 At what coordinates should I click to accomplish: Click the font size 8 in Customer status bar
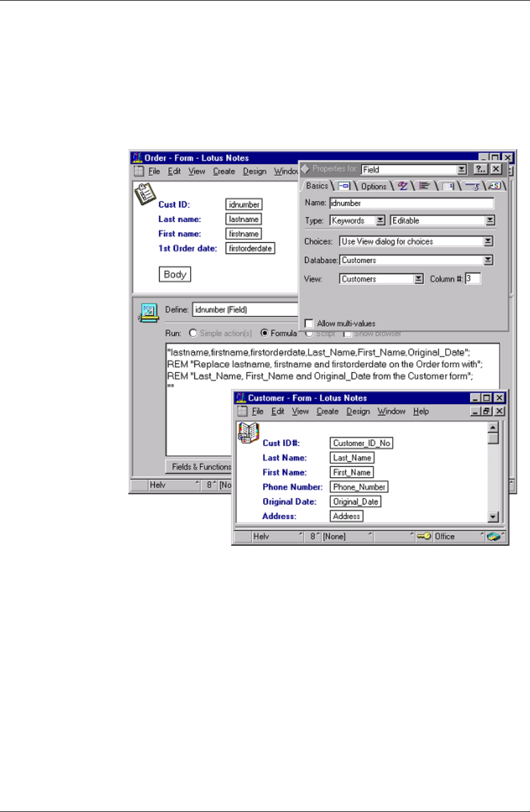[x=313, y=537]
